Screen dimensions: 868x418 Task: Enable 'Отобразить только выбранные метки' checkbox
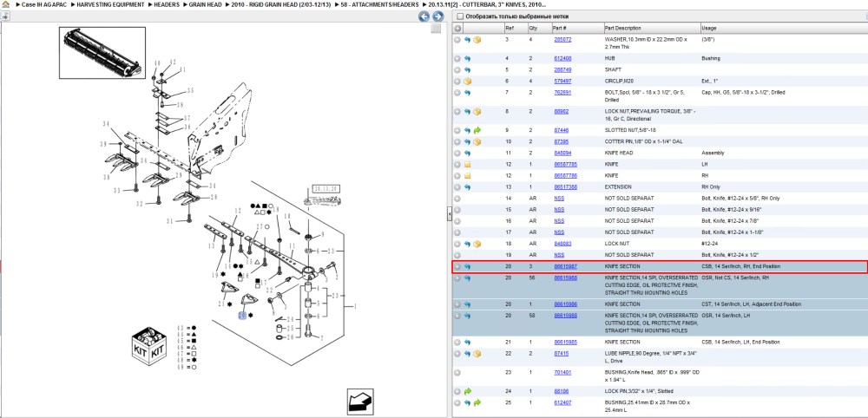click(460, 16)
